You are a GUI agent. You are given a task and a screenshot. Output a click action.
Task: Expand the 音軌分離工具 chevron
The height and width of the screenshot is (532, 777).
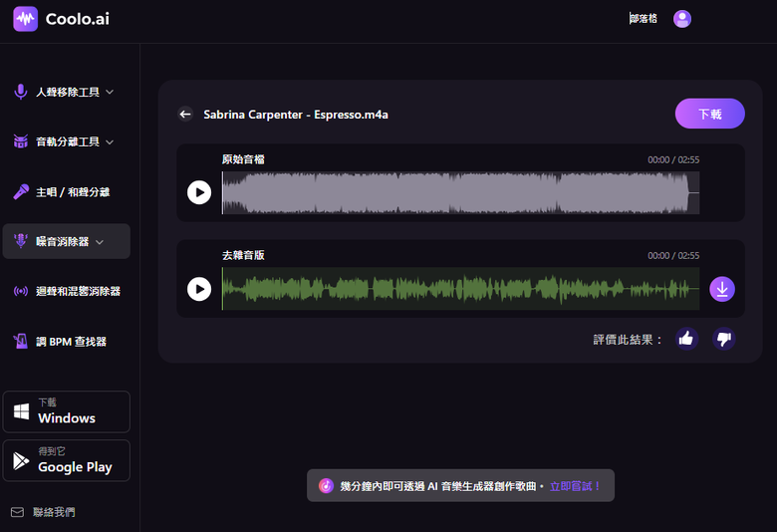click(x=110, y=142)
